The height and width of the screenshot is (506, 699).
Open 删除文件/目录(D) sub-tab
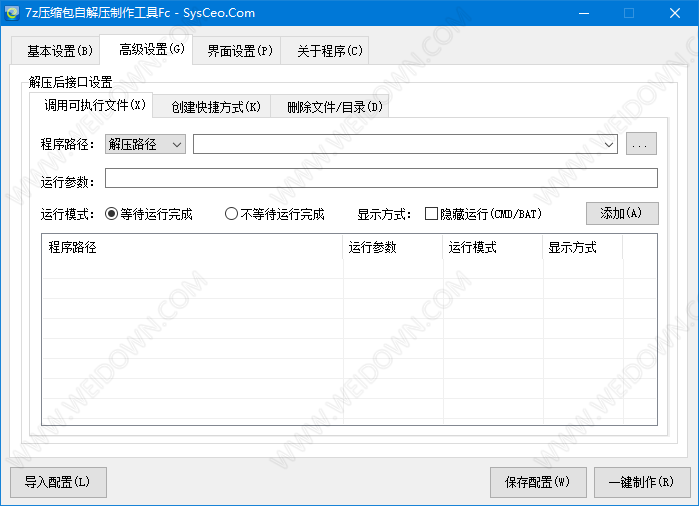334,107
